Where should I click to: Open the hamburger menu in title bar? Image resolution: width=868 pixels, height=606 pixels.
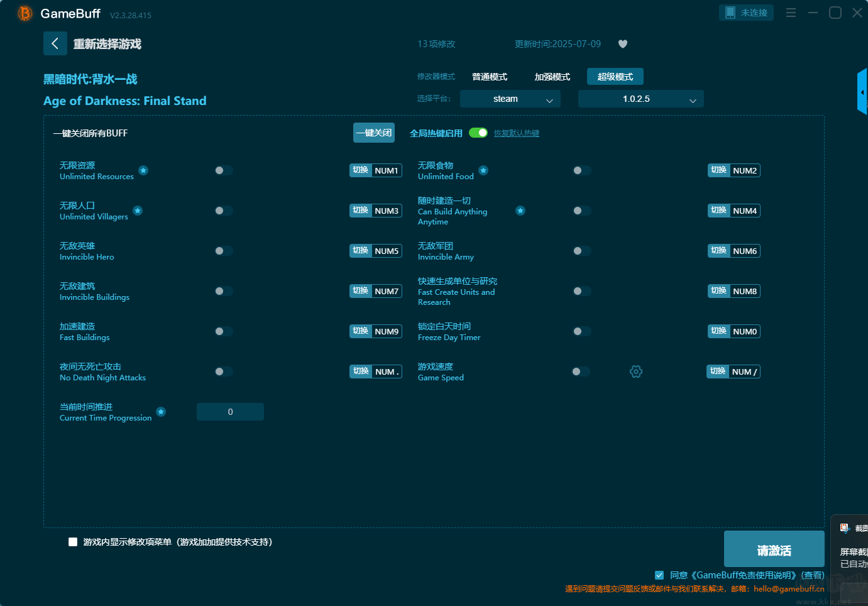(x=791, y=13)
